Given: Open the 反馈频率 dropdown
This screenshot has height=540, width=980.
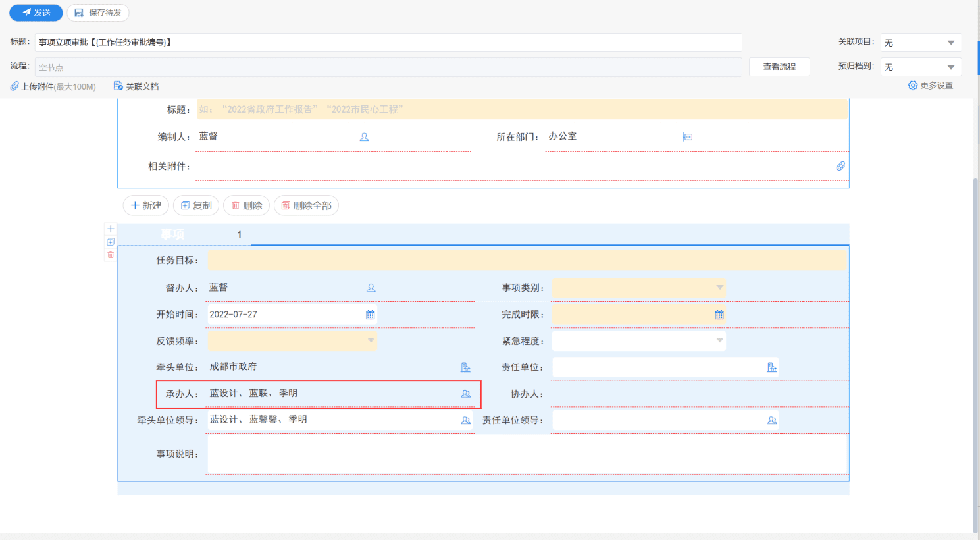Looking at the screenshot, I should [292, 340].
